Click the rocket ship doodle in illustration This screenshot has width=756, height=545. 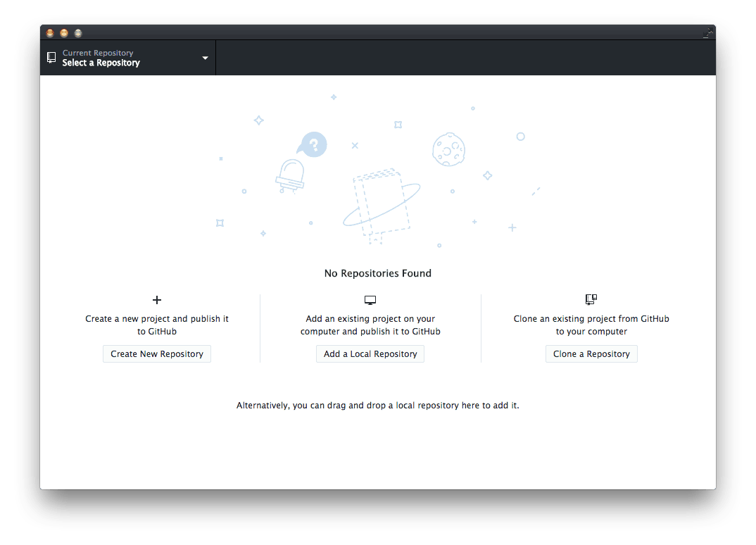[292, 176]
